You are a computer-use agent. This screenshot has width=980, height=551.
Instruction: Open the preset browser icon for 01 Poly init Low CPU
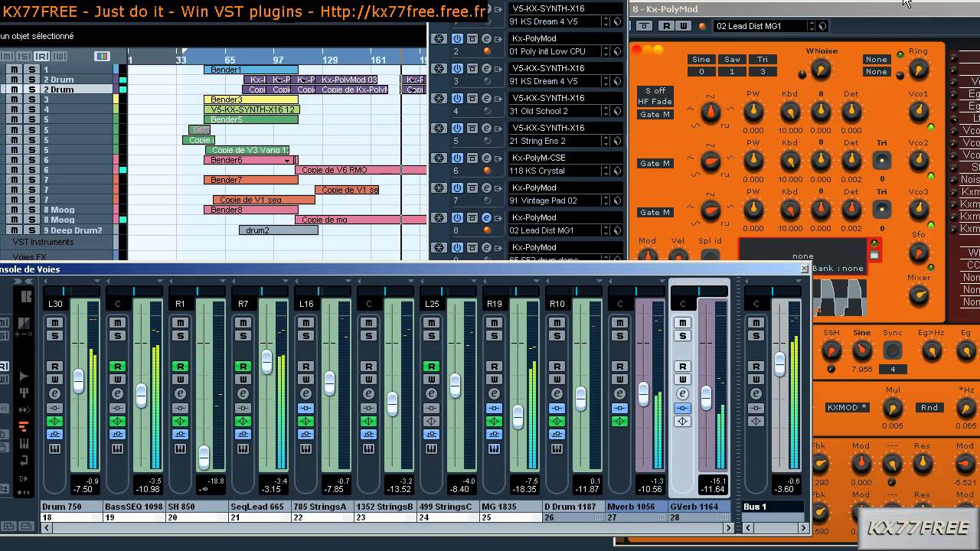[x=616, y=51]
